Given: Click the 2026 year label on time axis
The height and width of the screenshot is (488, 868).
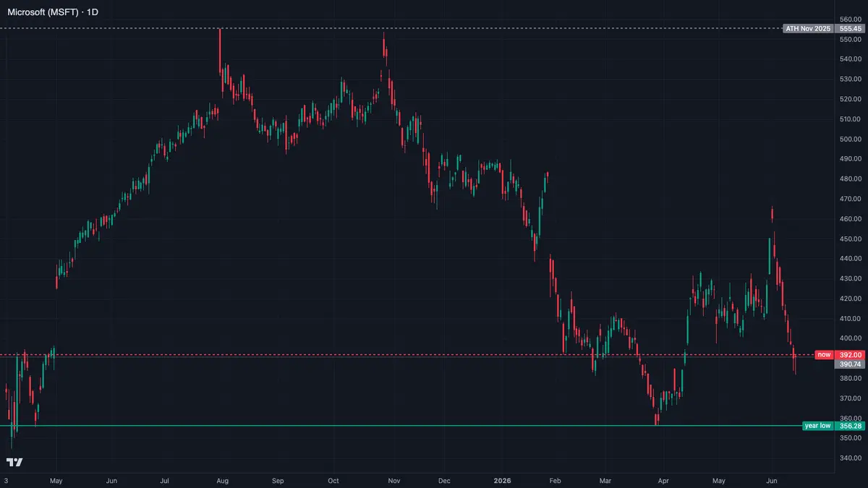Looking at the screenshot, I should coord(501,480).
